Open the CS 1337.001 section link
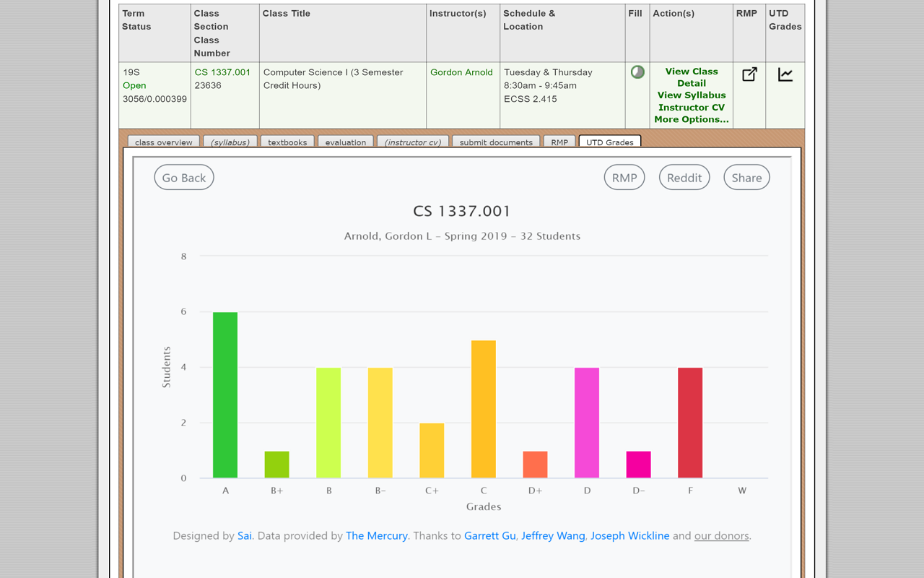The image size is (924, 578). click(222, 72)
